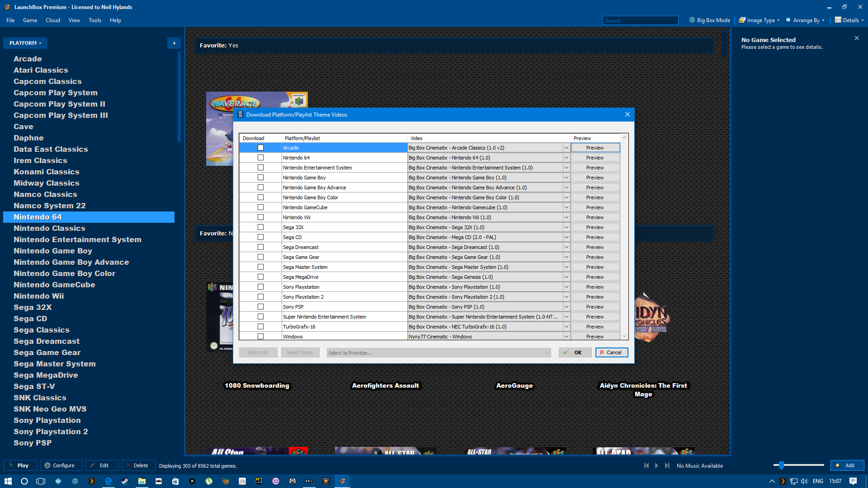Open the Help menu
Image resolution: width=868 pixels, height=488 pixels.
(115, 20)
